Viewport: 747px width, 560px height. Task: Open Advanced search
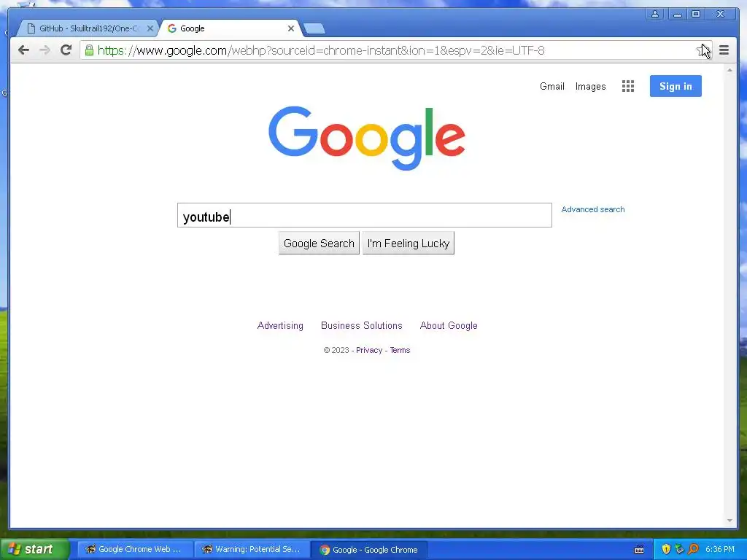coord(592,209)
